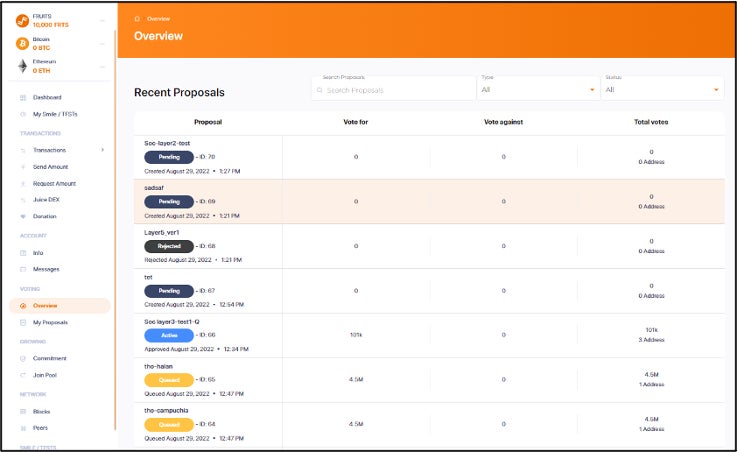Expand the Ethereum wallet entry
Viewport: 738px width, 452px height.
tap(102, 66)
